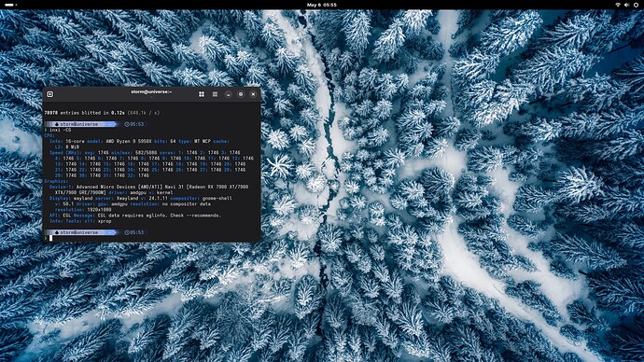Click the 'CPU:' section heading
Image resolution: width=644 pixels, height=362 pixels.
pos(49,135)
